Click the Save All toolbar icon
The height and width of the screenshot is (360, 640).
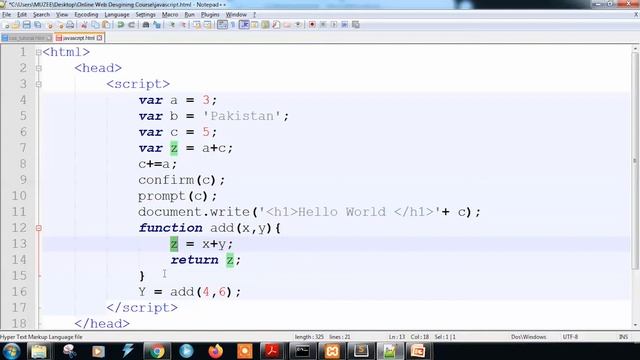tap(38, 25)
